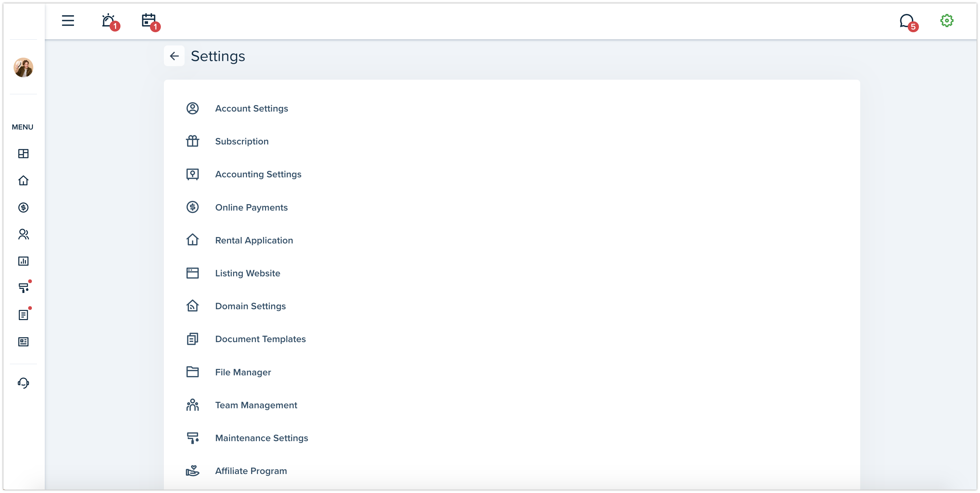Viewport: 980px width, 493px height.
Task: Click the listings icon in the sidebar
Action: pyautogui.click(x=24, y=341)
